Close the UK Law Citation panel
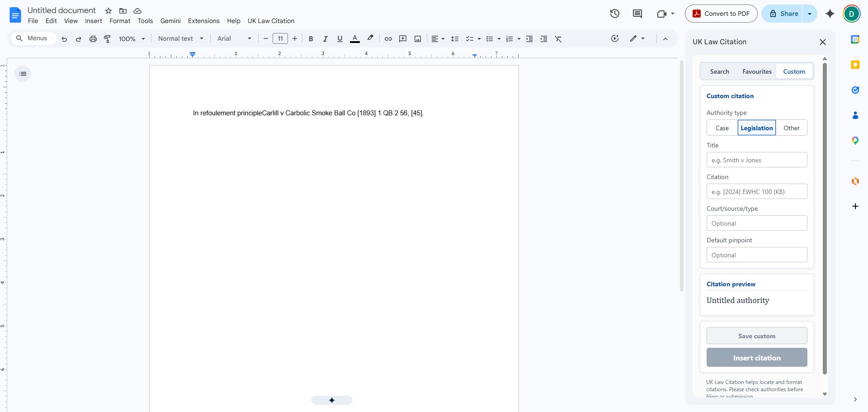The width and height of the screenshot is (868, 412). [x=823, y=42]
